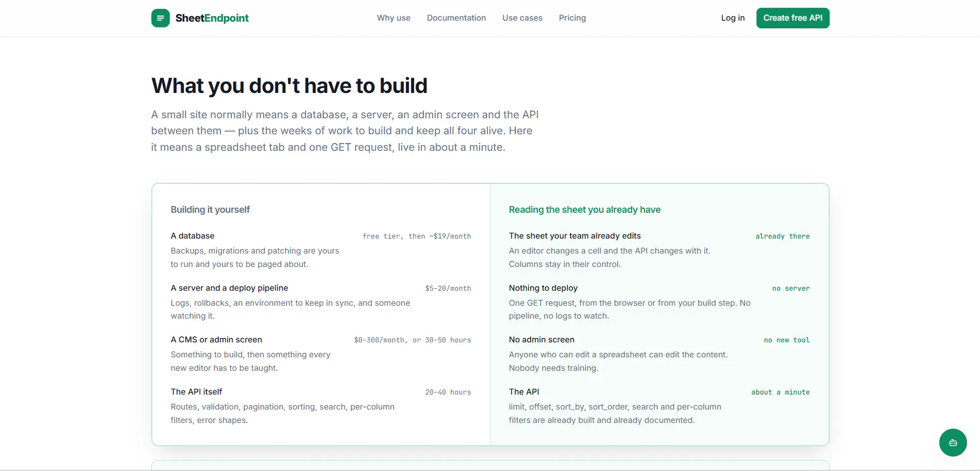Click 'The sheet your team already edits'

tap(575, 236)
